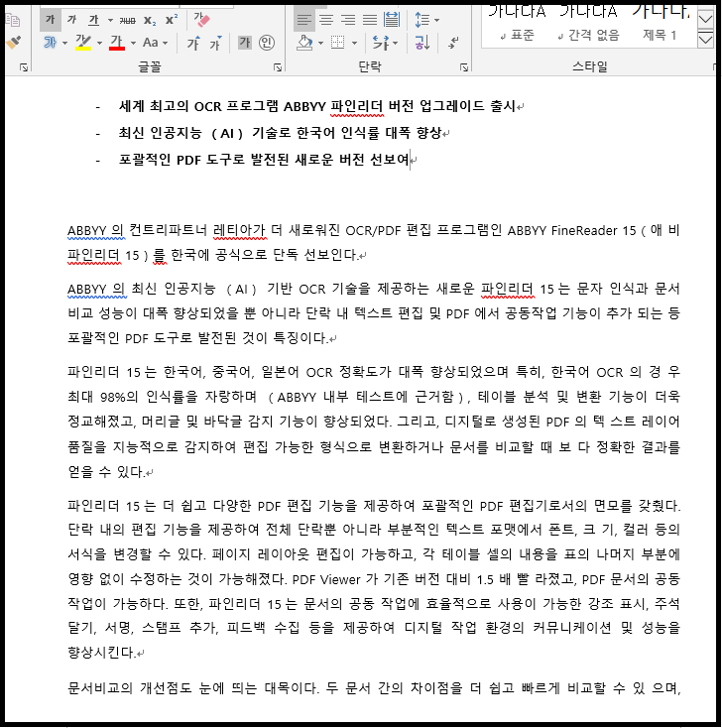Increase font size with the 가 up-arrow icon
The width and height of the screenshot is (722, 728).
coord(193,43)
